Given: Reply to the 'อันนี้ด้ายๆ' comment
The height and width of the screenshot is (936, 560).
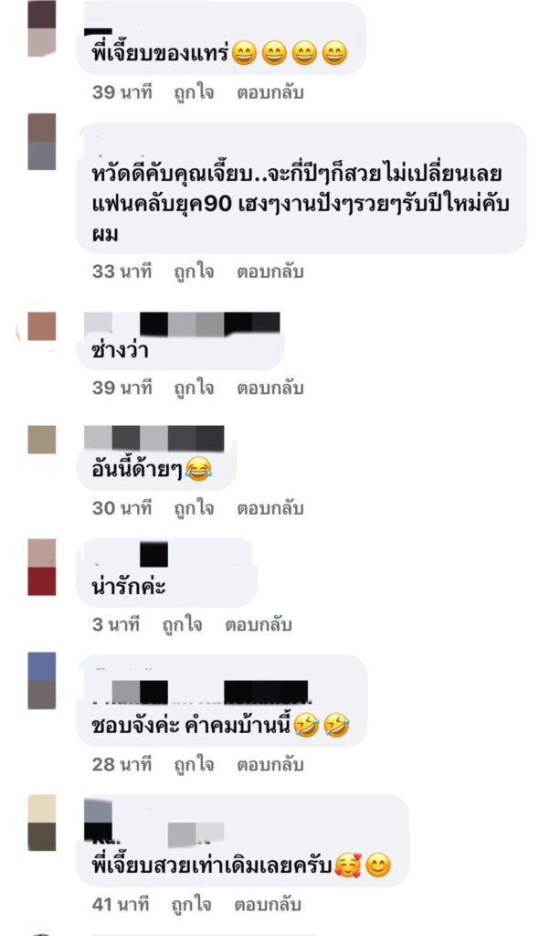Looking at the screenshot, I should 270,508.
